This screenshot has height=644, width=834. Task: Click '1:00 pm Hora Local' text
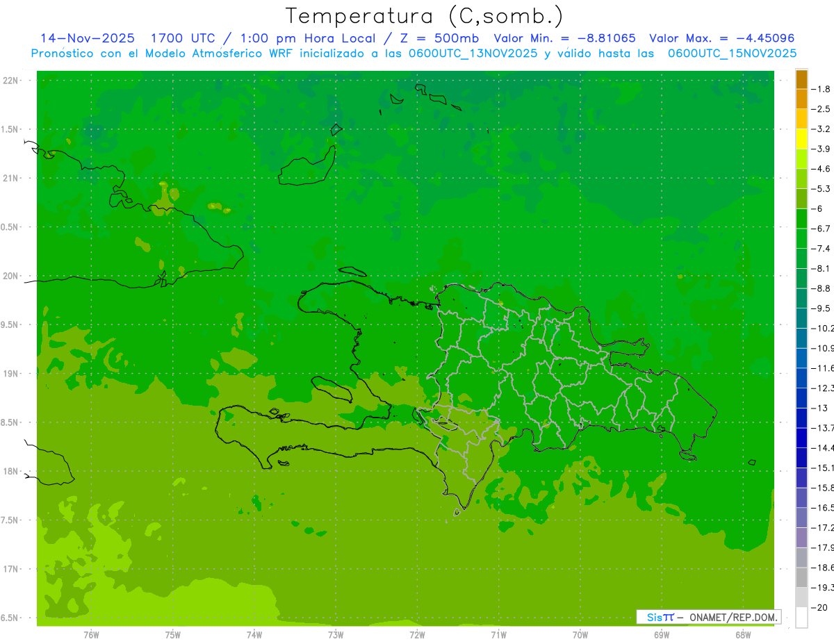point(307,38)
